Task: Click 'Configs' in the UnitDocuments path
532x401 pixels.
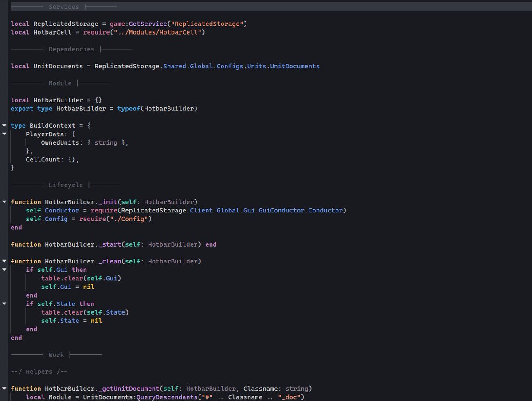Action: [230, 66]
